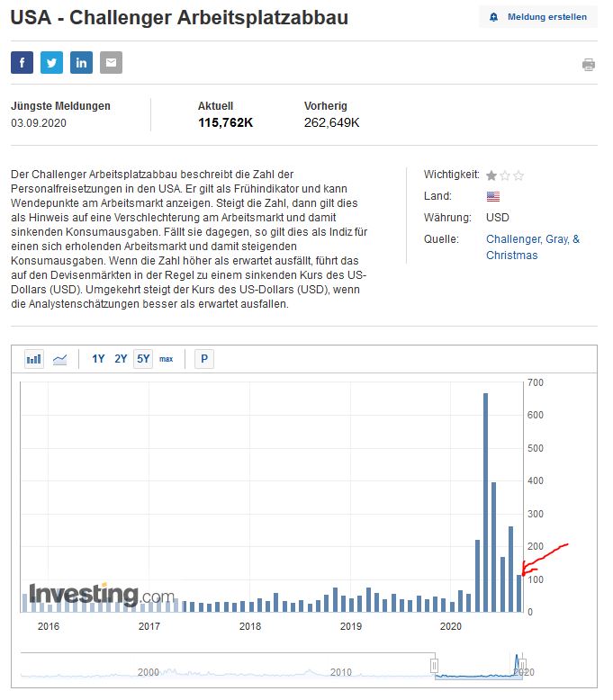Share the page on Facebook

[x=22, y=63]
